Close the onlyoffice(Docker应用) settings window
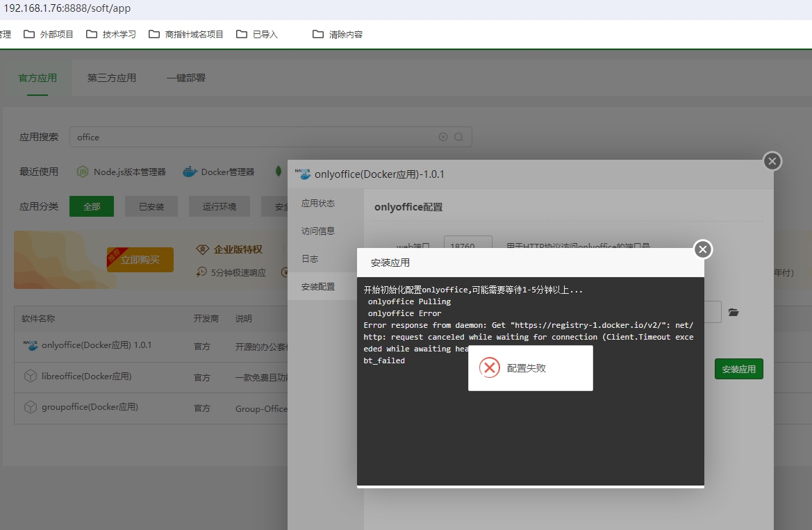This screenshot has width=812, height=530. click(772, 161)
